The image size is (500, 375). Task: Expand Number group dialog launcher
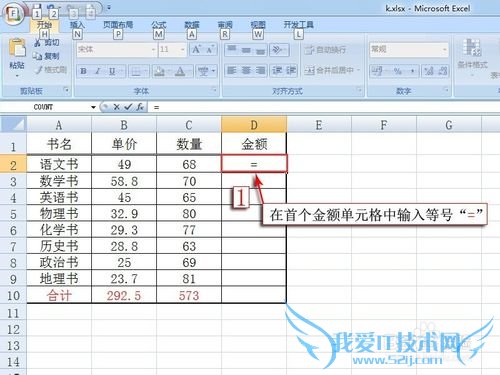[x=446, y=90]
